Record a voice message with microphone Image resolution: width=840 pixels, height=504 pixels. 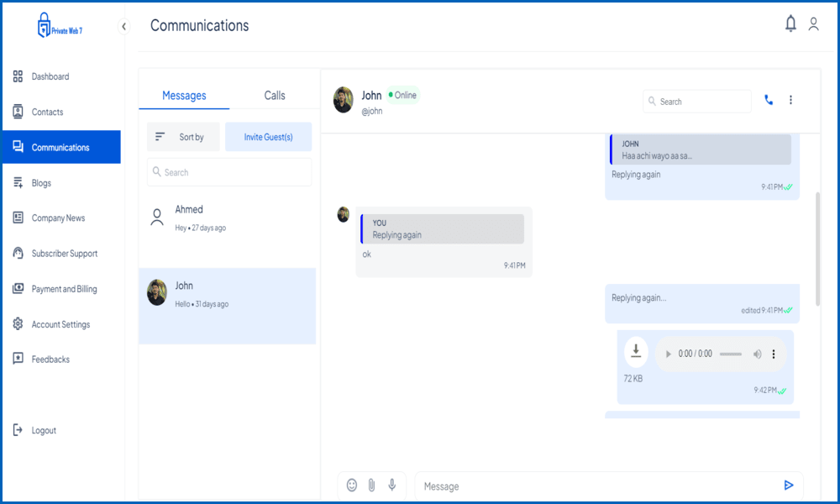tap(391, 485)
